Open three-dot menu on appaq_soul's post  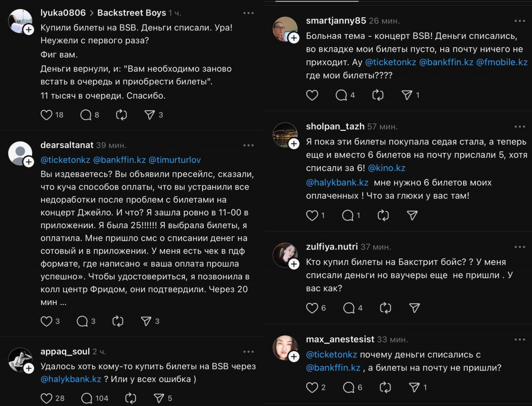pyautogui.click(x=248, y=352)
